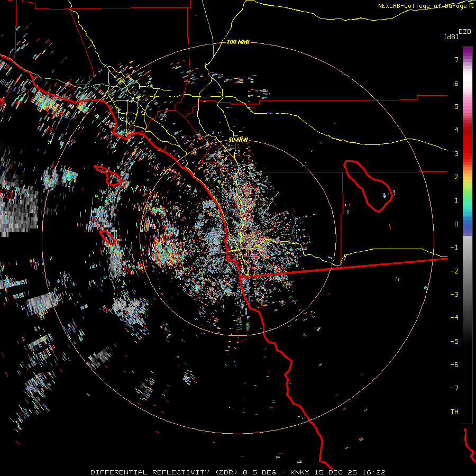This screenshot has width=476, height=476.
Task: Click the 3 value on color scale
Action: pyautogui.click(x=456, y=153)
